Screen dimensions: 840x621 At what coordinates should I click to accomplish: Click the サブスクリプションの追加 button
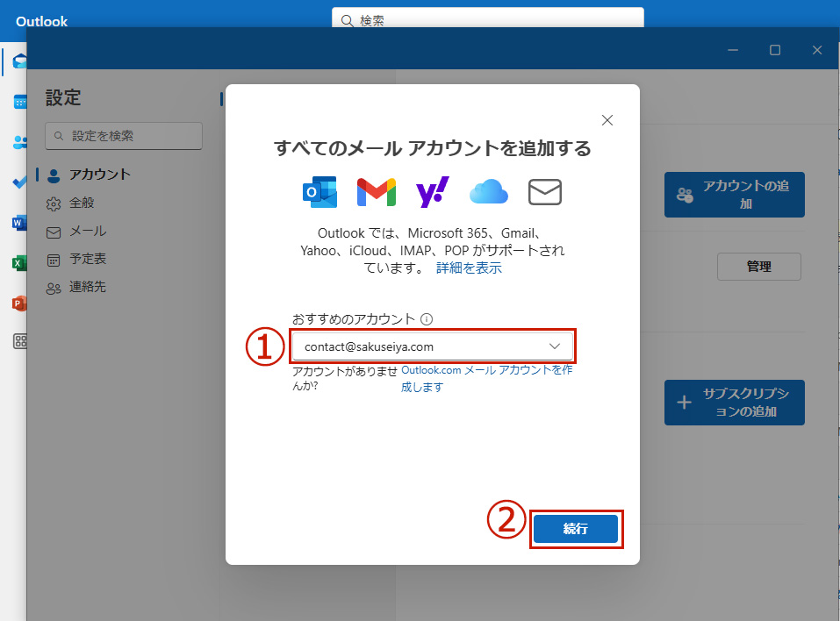coord(735,403)
